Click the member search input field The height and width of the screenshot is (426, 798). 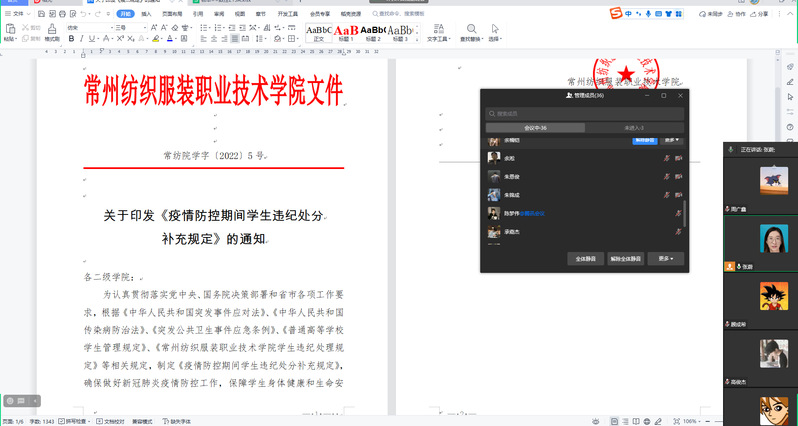pyautogui.click(x=584, y=113)
